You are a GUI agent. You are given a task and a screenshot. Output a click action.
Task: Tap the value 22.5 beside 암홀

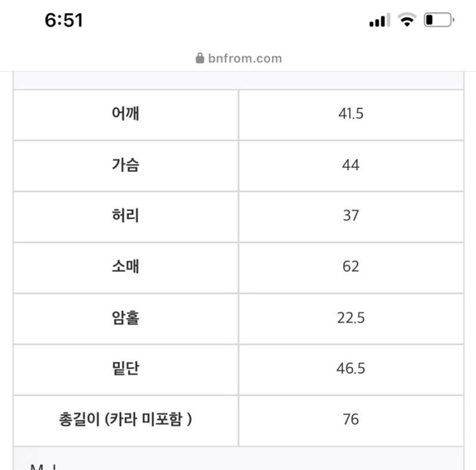pyautogui.click(x=351, y=318)
